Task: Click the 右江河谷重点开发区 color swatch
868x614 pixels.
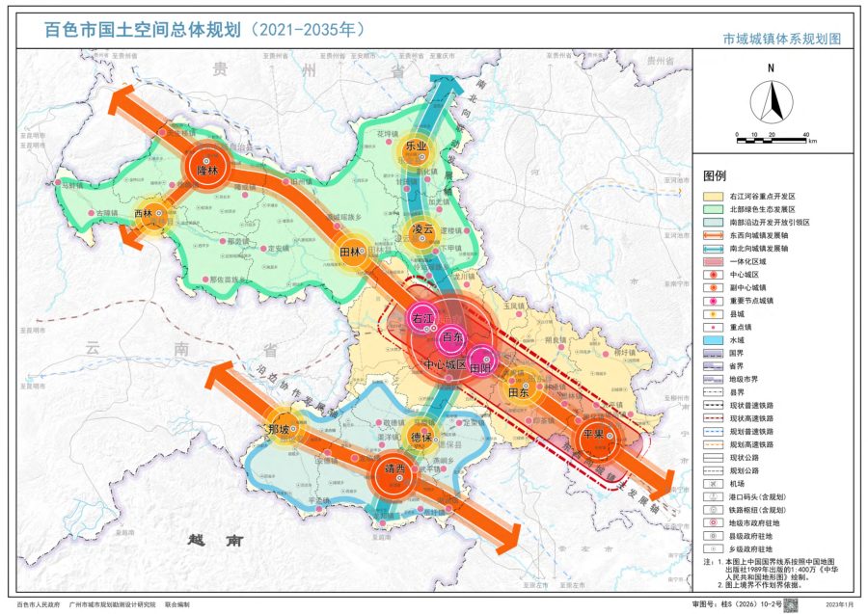Action: 713,197
